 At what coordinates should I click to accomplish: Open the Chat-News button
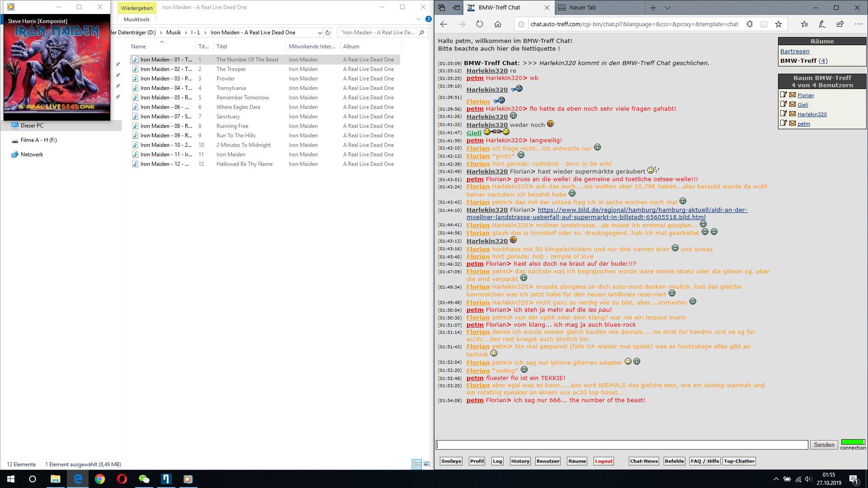click(644, 461)
